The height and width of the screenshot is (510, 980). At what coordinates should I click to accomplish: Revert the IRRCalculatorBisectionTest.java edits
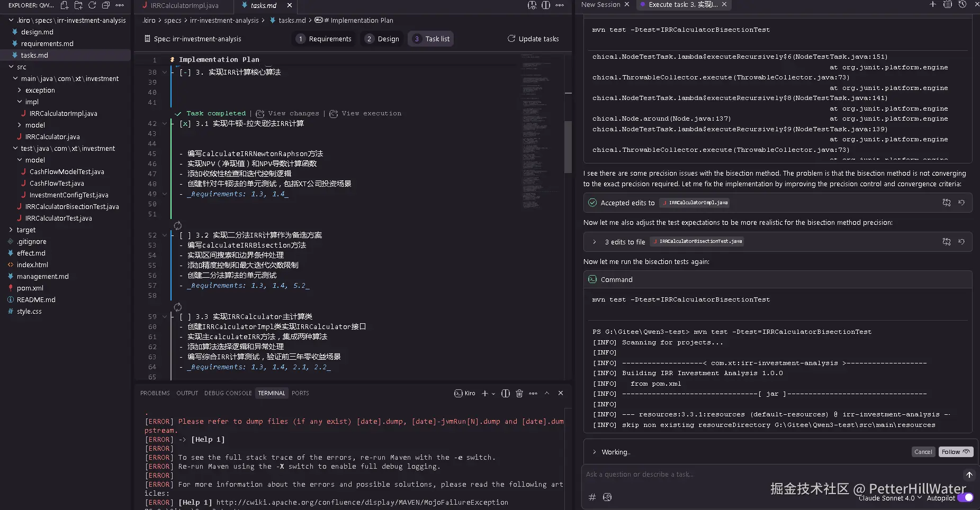point(961,242)
